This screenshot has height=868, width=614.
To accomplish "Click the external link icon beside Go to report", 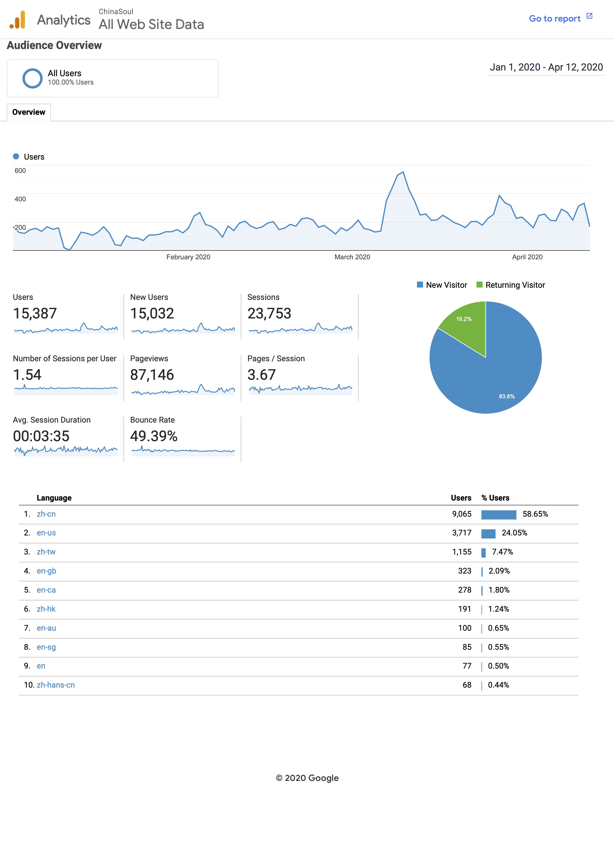I will pos(589,16).
